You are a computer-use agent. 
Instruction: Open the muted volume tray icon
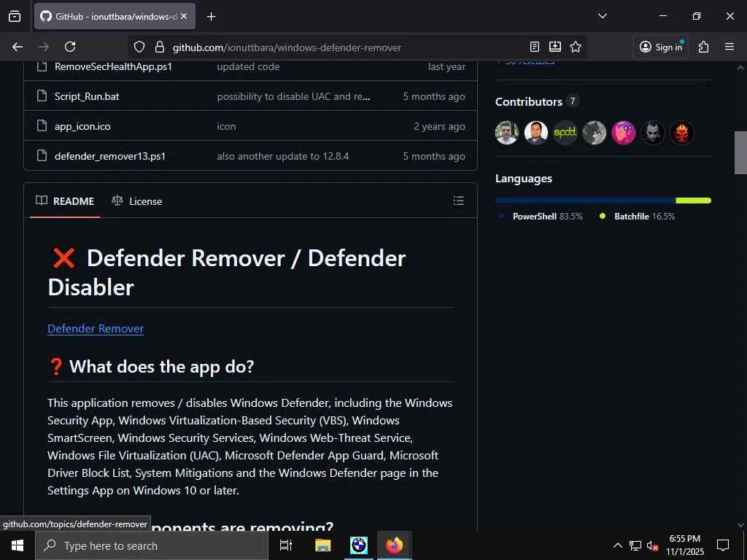(x=653, y=545)
